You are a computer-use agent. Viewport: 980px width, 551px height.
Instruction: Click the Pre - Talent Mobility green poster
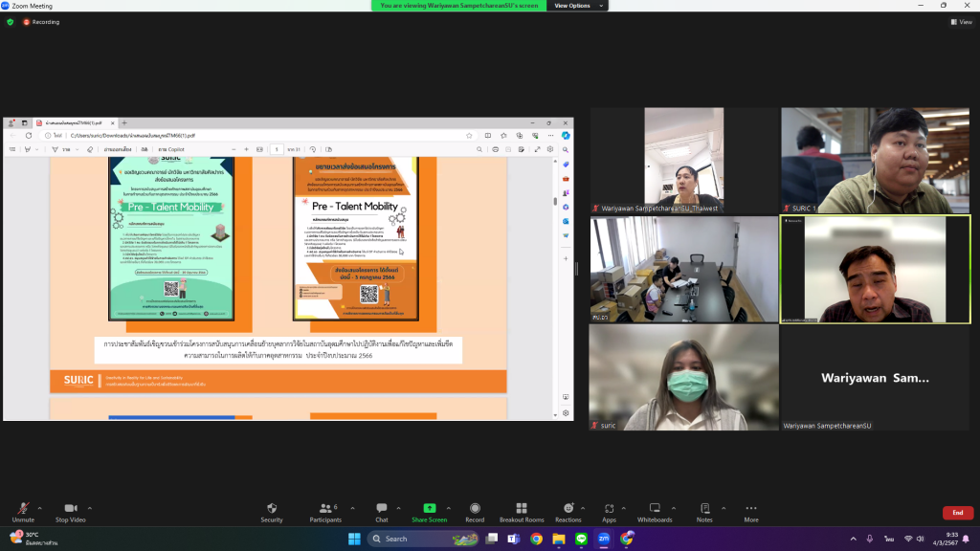click(x=171, y=238)
